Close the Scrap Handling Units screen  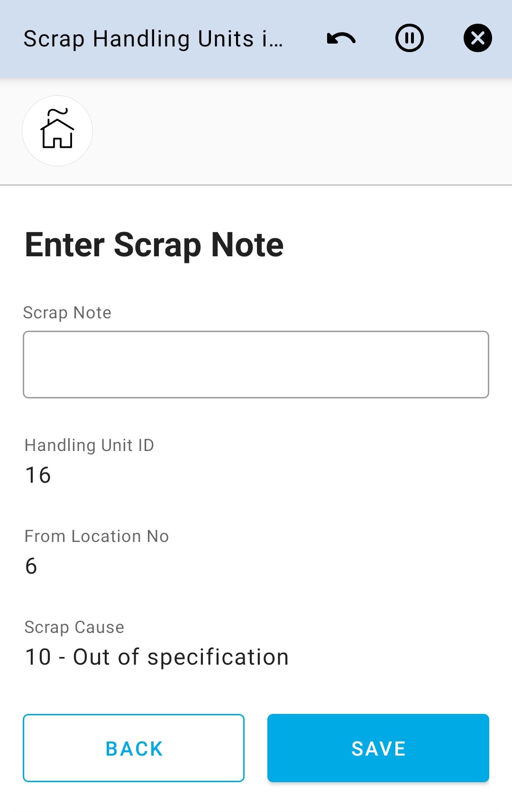point(477,38)
